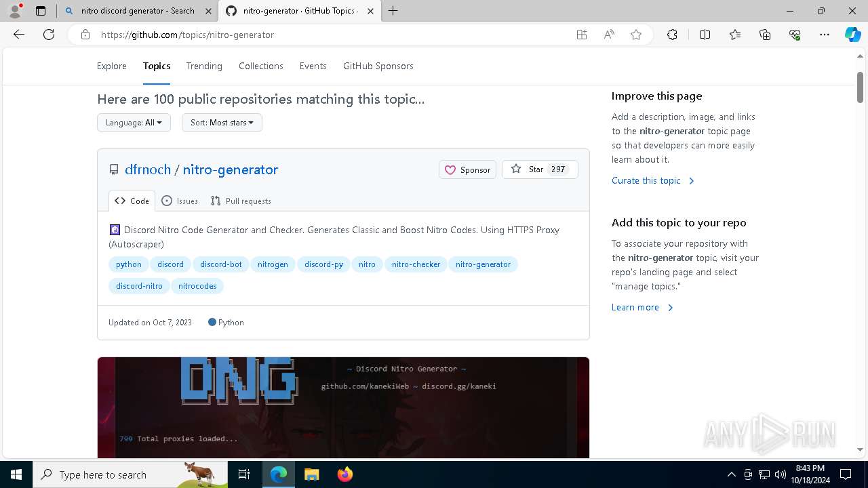Select the python topic tag
The image size is (868, 488).
[x=129, y=264]
